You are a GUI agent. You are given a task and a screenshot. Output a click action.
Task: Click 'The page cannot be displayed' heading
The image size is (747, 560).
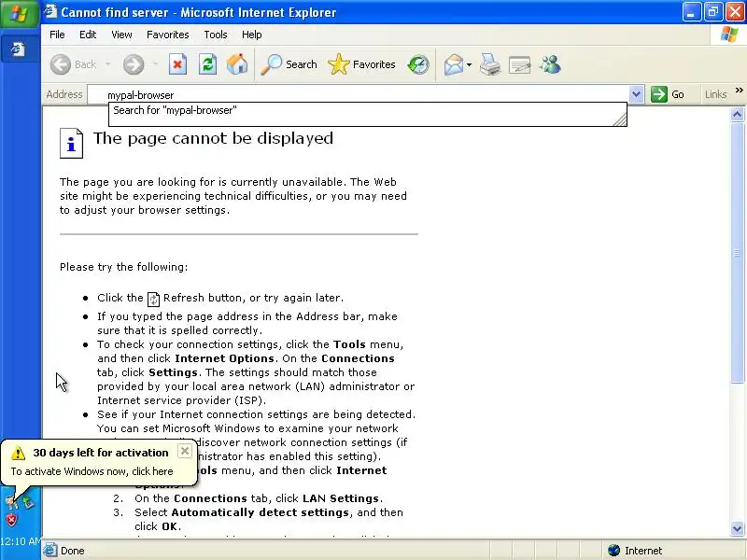click(x=213, y=138)
